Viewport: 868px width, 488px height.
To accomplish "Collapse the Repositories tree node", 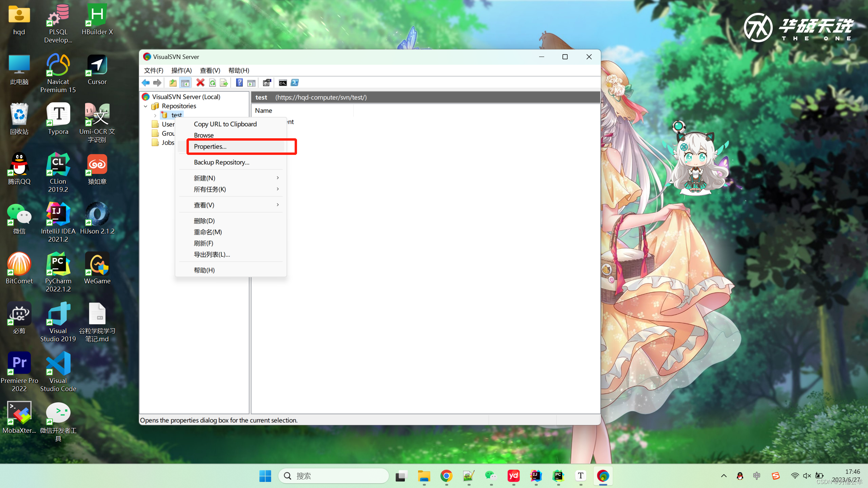I will 146,106.
